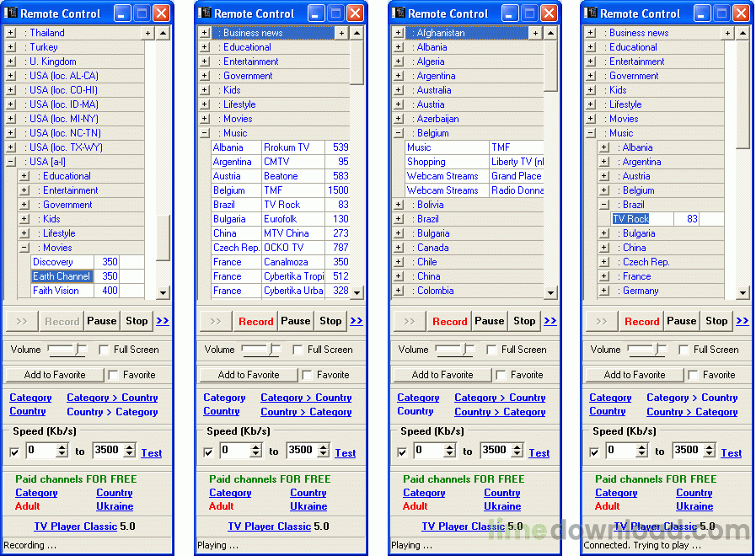The image size is (756, 556).
Task: Select the Liberty TV Shopping row in the third window
Action: pyautogui.click(x=475, y=162)
